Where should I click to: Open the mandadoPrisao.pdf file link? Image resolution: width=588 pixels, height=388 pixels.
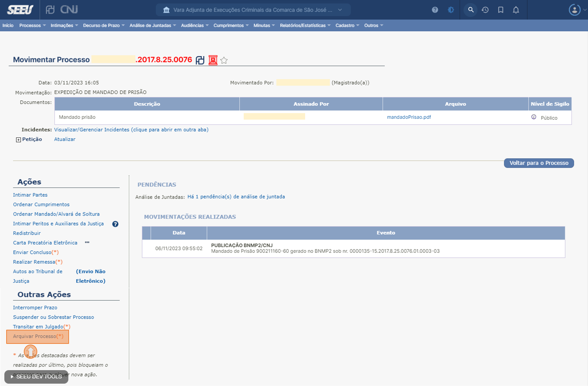409,117
